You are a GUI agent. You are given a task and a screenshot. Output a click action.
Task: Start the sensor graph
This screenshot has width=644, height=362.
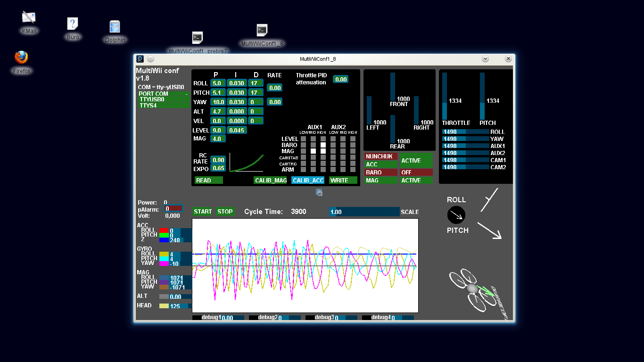(203, 212)
